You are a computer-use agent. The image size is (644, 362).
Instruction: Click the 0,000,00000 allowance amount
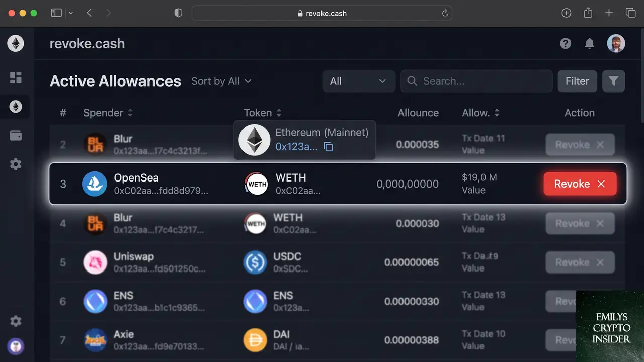(408, 184)
